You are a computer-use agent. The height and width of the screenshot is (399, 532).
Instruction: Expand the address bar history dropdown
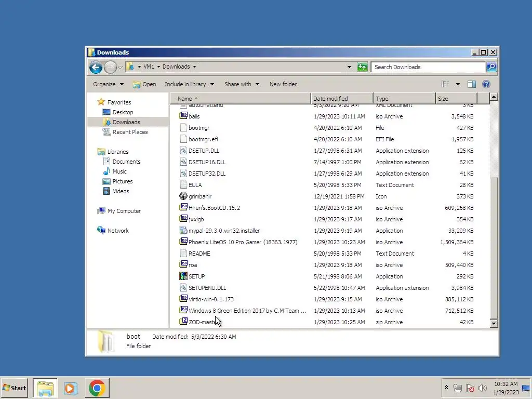pyautogui.click(x=349, y=67)
